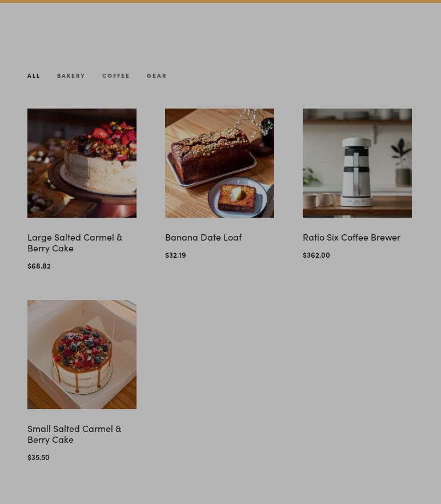441x504 pixels.
Task: Follow the Ratio Six Coffee Brewer title link
Action: 352,237
